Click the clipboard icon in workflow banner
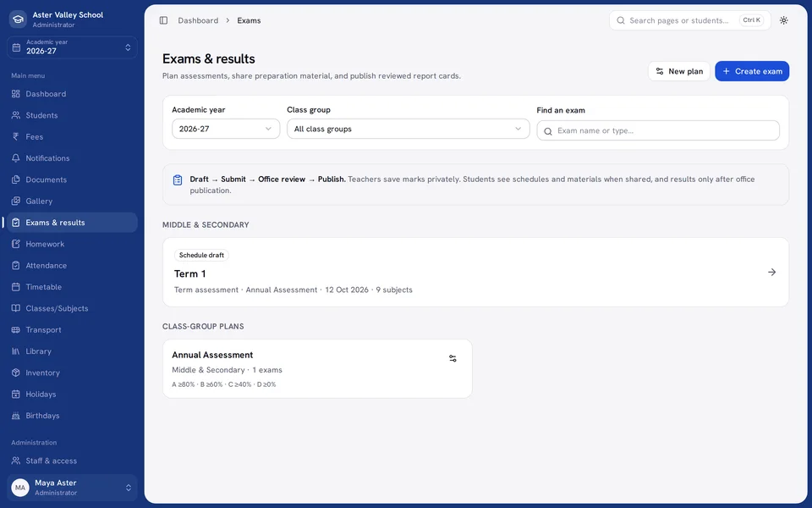 178,179
